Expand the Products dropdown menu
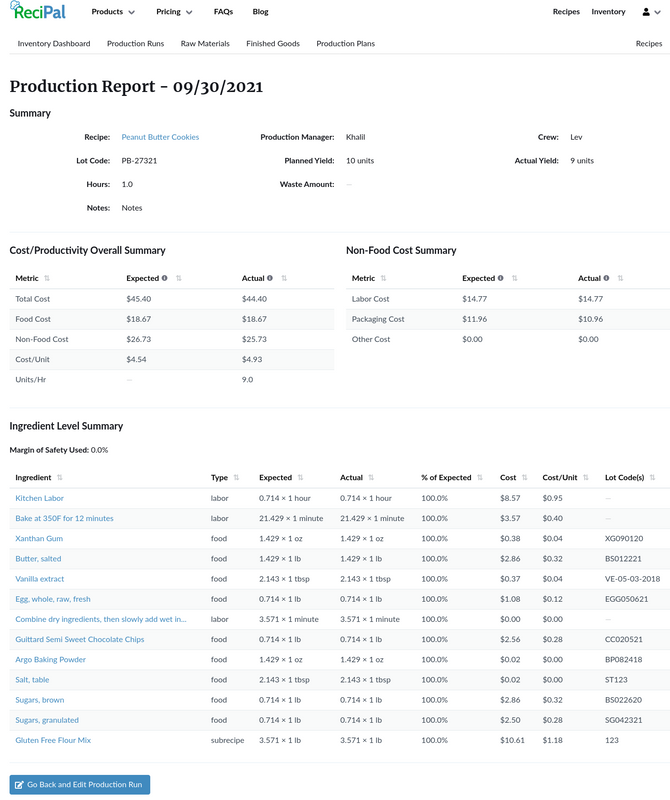This screenshot has height=800, width=670. click(x=112, y=12)
